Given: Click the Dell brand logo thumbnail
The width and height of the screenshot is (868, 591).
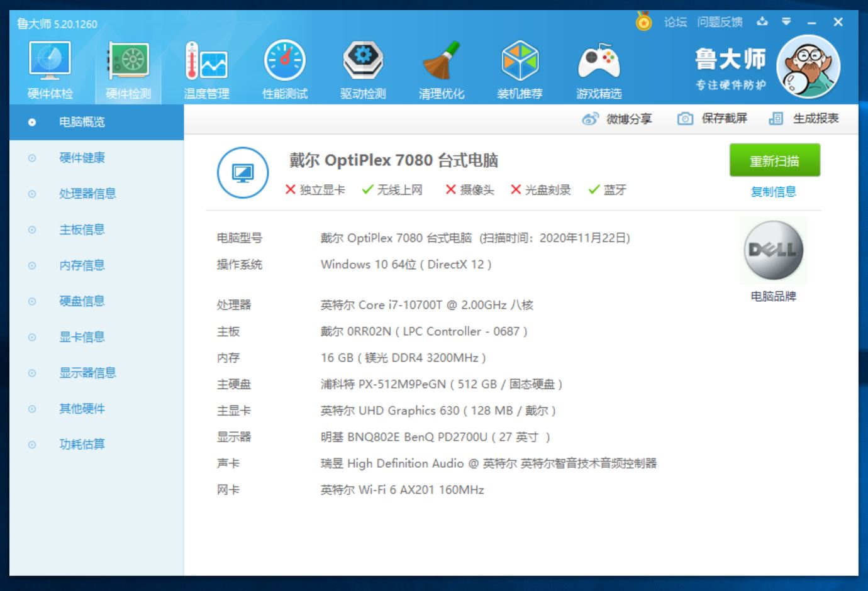Looking at the screenshot, I should 774,250.
